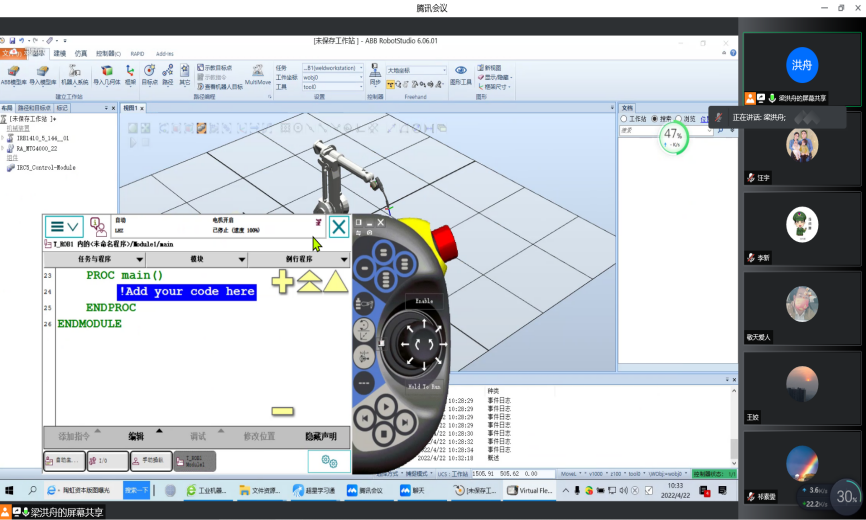Click the Hide Declarations button

tap(320, 436)
